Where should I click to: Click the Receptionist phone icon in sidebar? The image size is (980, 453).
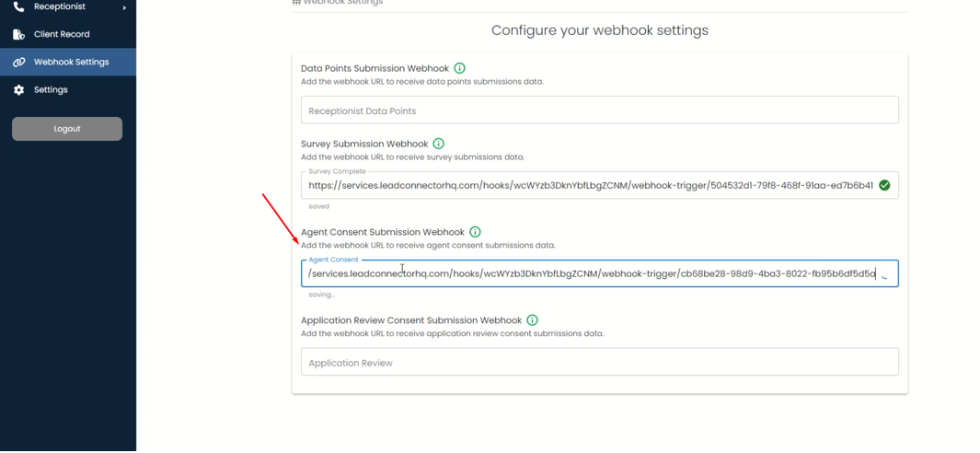tap(18, 6)
